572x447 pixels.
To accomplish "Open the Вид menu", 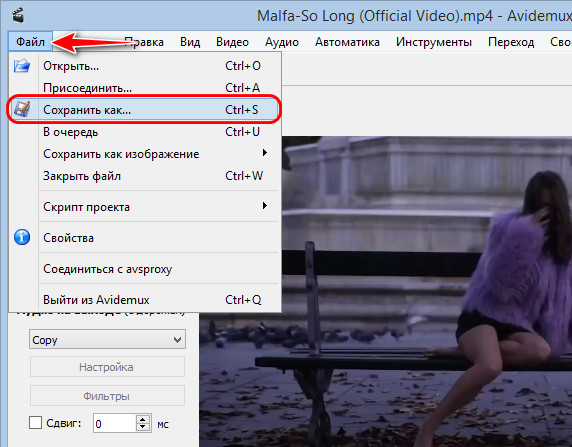I will [190, 42].
